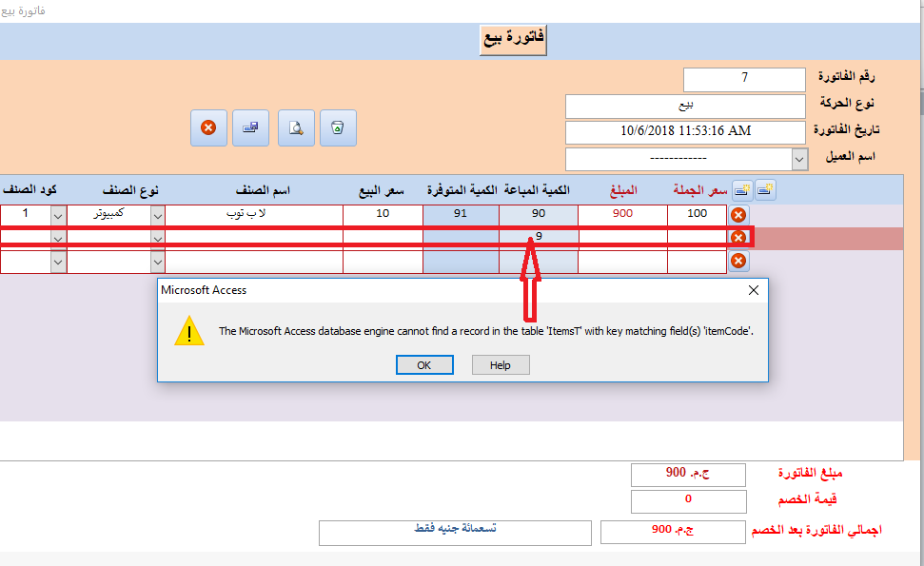Click the recycle bin delete invoice icon
The height and width of the screenshot is (566, 924).
click(338, 127)
